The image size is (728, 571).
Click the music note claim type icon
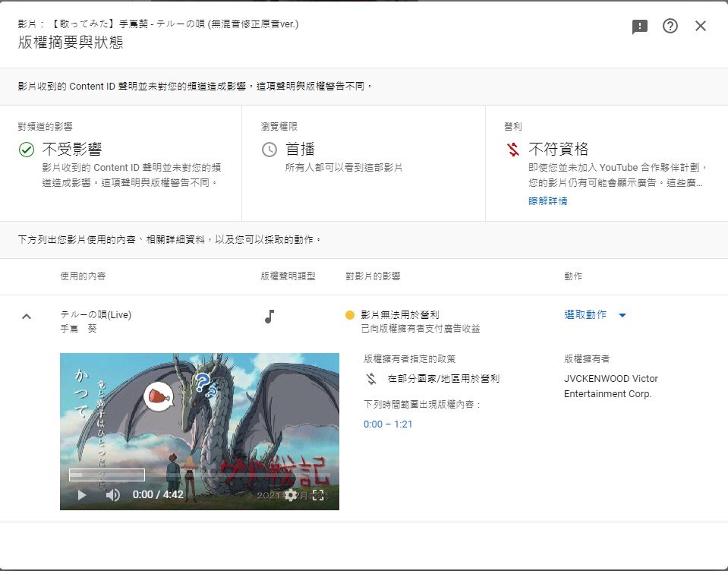(269, 316)
